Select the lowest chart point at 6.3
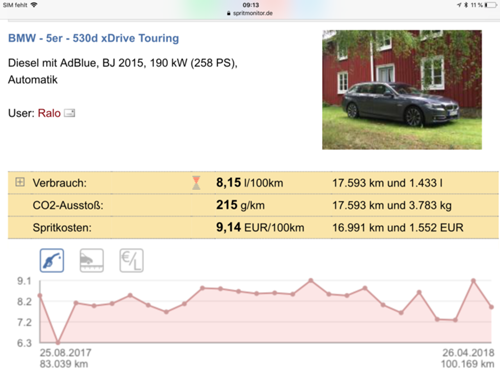500x375 pixels. (58, 342)
